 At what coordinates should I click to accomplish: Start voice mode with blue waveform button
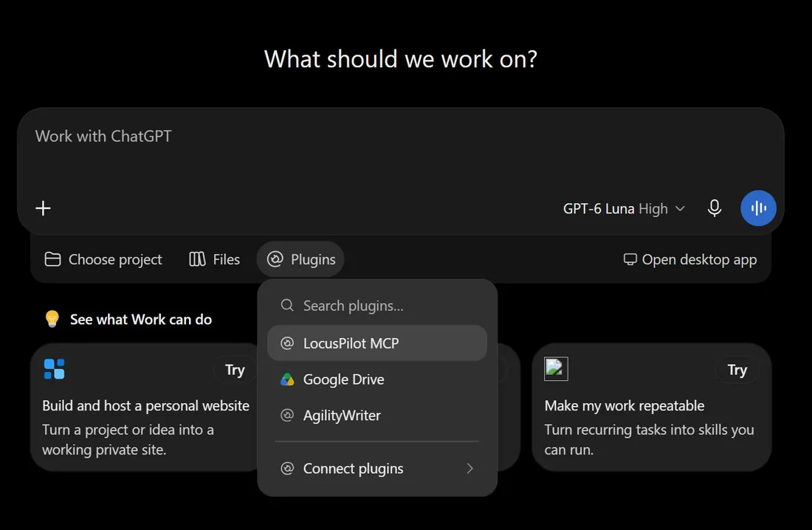[758, 208]
